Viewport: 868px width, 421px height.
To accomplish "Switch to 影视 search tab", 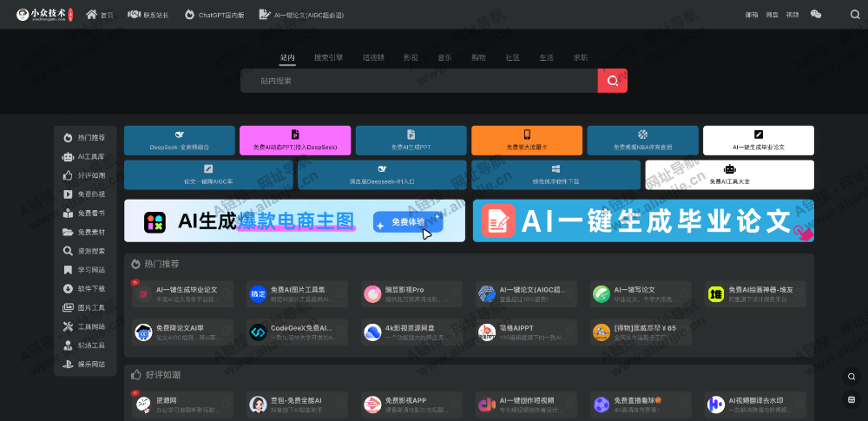I will pyautogui.click(x=411, y=57).
